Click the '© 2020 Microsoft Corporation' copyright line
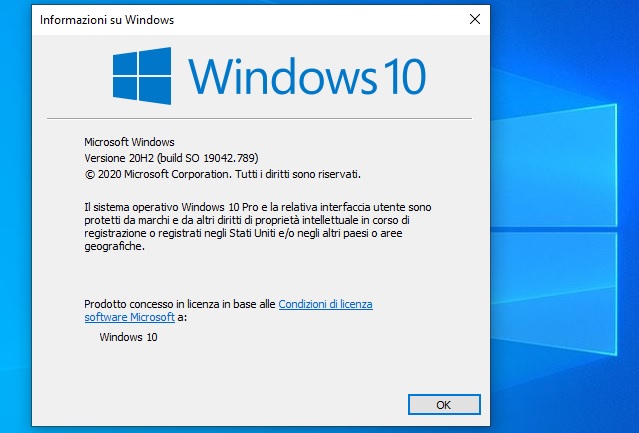 tap(223, 174)
